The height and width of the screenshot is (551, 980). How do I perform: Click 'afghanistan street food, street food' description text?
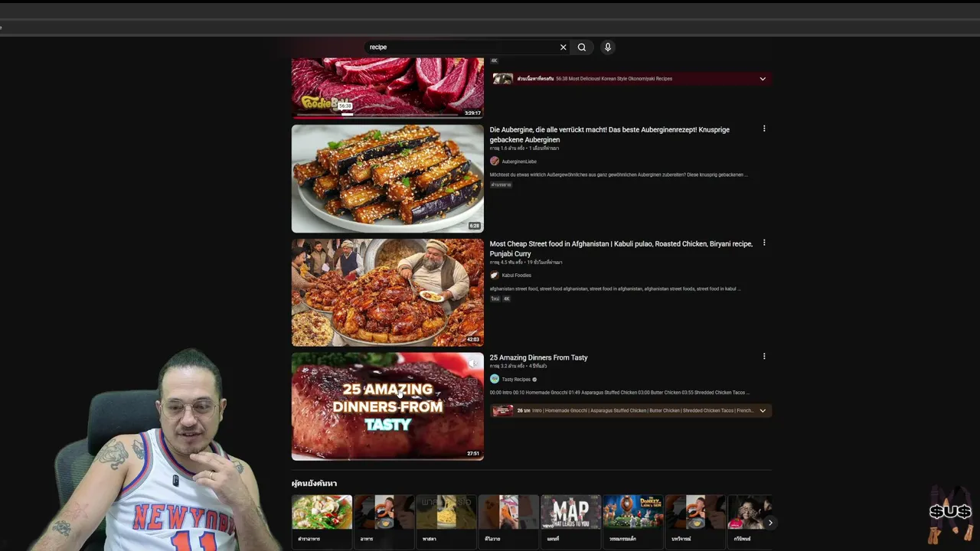616,289
